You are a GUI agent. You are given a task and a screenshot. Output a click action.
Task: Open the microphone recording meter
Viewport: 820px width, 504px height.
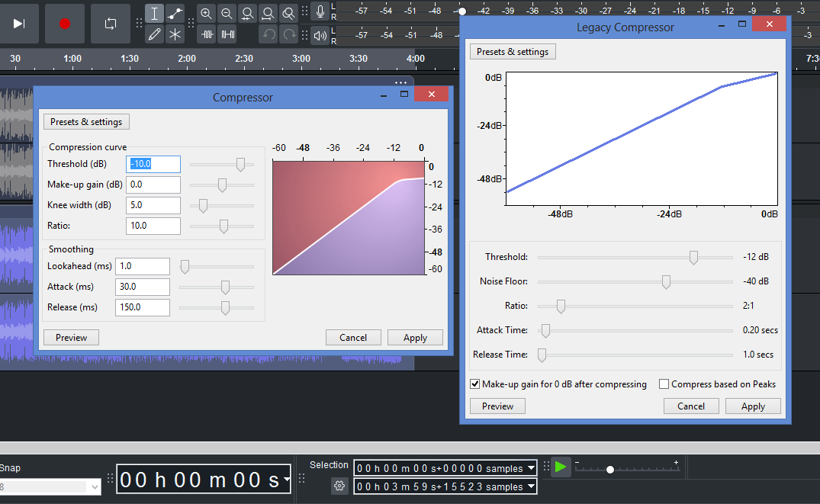coord(320,11)
